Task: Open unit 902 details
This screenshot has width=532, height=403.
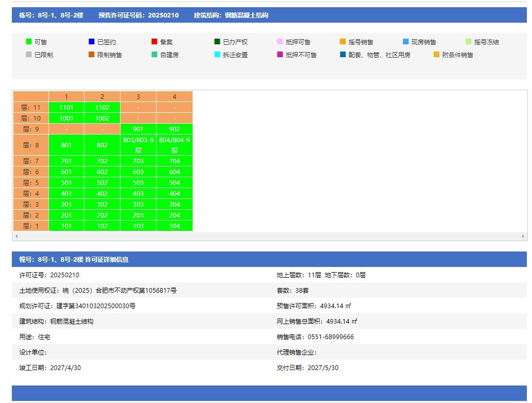Action: pyautogui.click(x=175, y=129)
